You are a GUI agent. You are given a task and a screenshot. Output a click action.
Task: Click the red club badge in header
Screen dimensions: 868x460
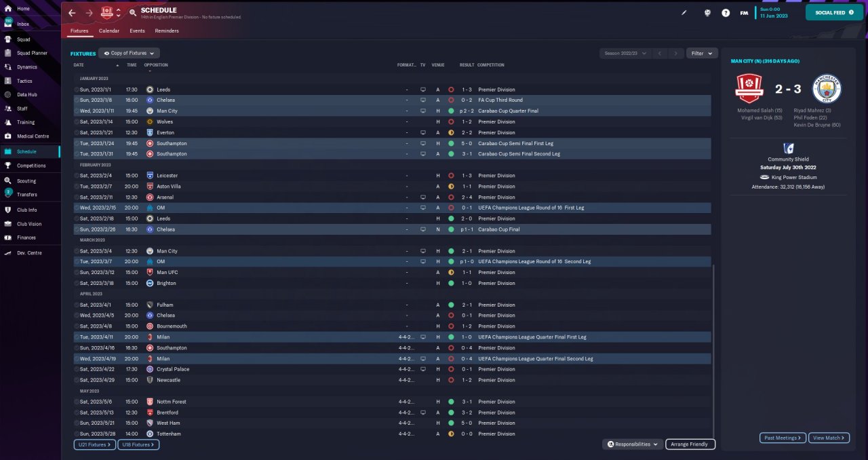click(x=107, y=13)
